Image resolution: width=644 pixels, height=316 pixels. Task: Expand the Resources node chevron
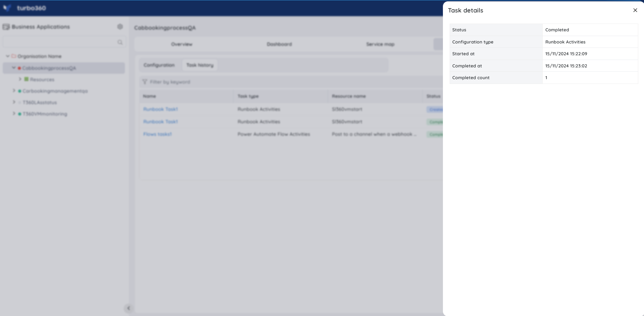pos(20,79)
